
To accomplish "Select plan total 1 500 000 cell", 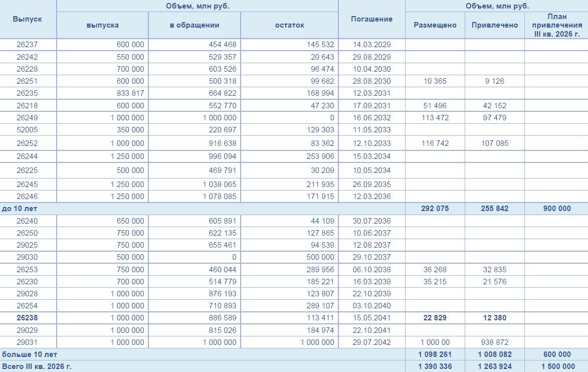I will coord(557,366).
